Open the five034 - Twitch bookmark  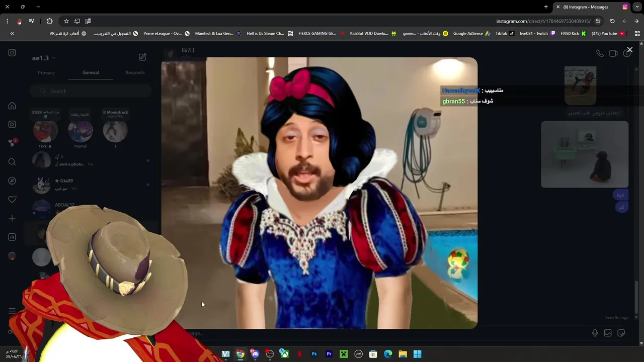point(537,34)
